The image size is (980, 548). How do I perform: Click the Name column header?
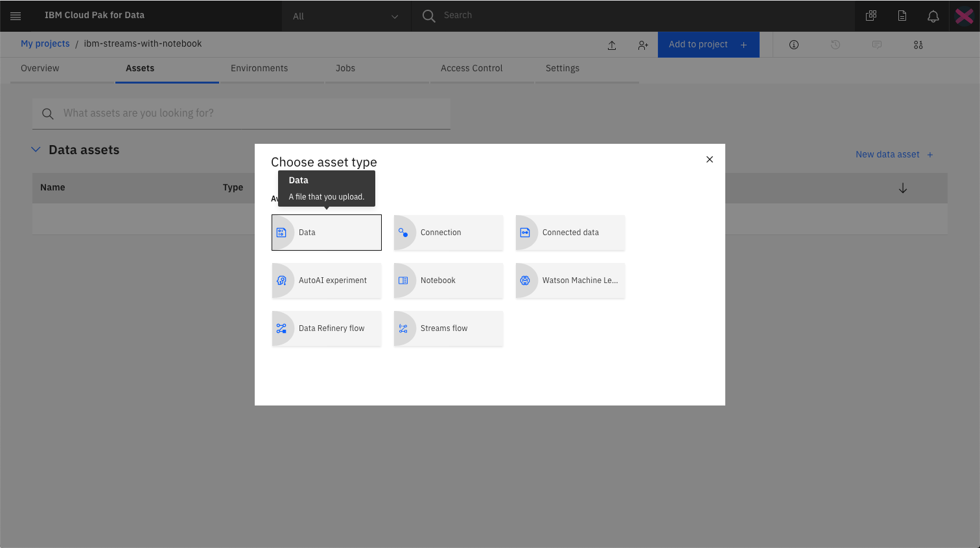tap(52, 187)
